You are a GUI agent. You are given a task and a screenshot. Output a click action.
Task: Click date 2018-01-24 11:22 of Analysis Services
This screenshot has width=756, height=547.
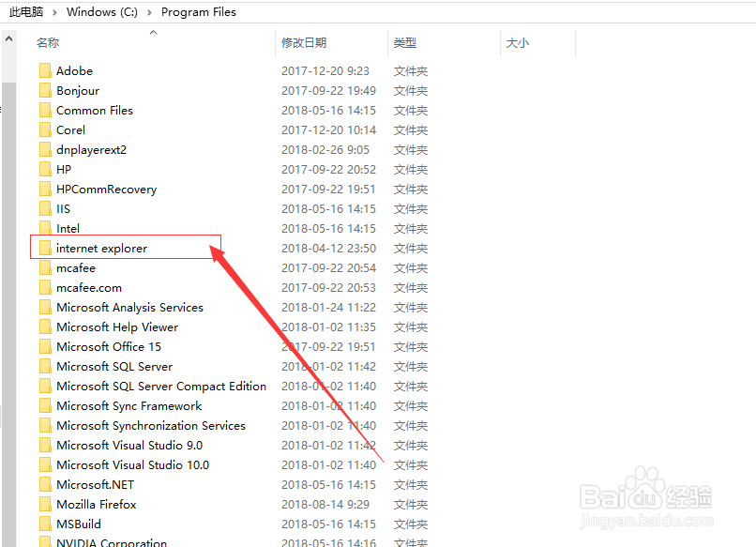[328, 307]
